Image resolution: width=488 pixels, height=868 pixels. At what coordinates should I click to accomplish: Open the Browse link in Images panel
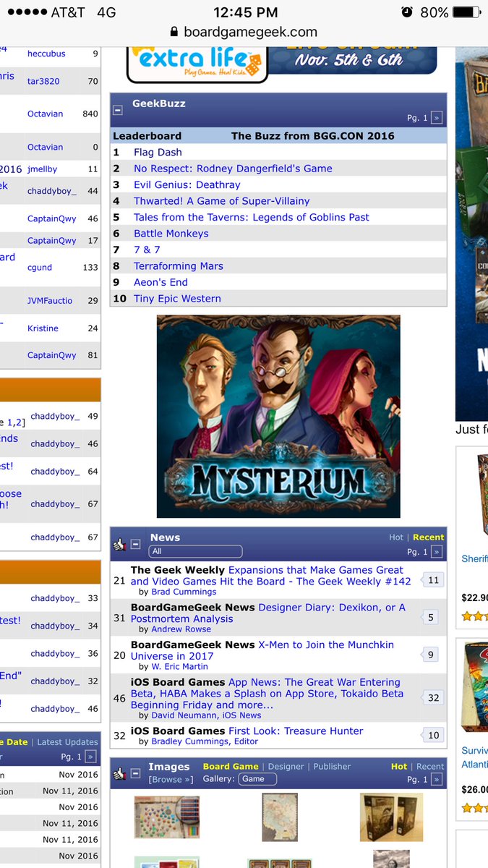tap(171, 779)
